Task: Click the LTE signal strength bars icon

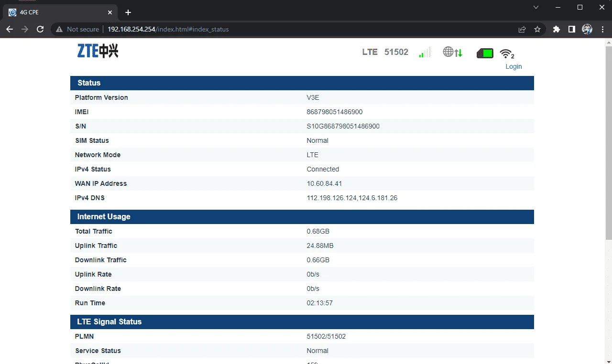Action: 425,52
